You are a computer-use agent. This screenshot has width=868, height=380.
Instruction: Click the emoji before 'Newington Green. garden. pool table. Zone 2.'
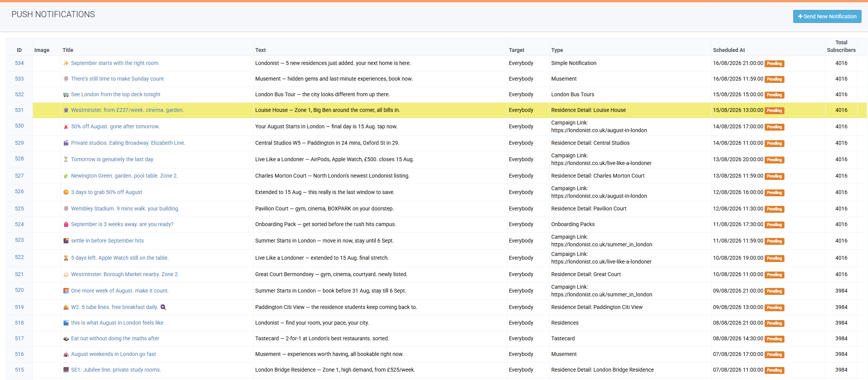pos(66,176)
